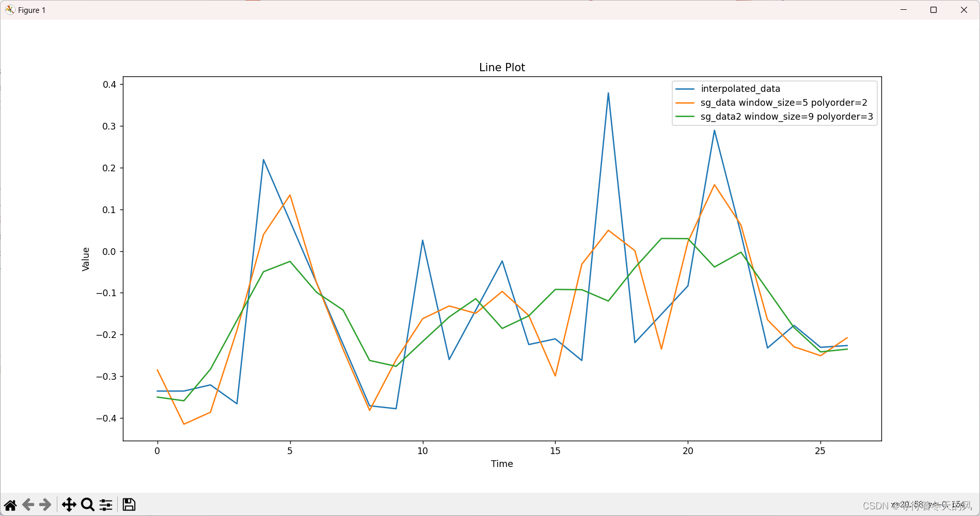The image size is (980, 516).
Task: Reset the view with the Home icon
Action: [x=10, y=505]
